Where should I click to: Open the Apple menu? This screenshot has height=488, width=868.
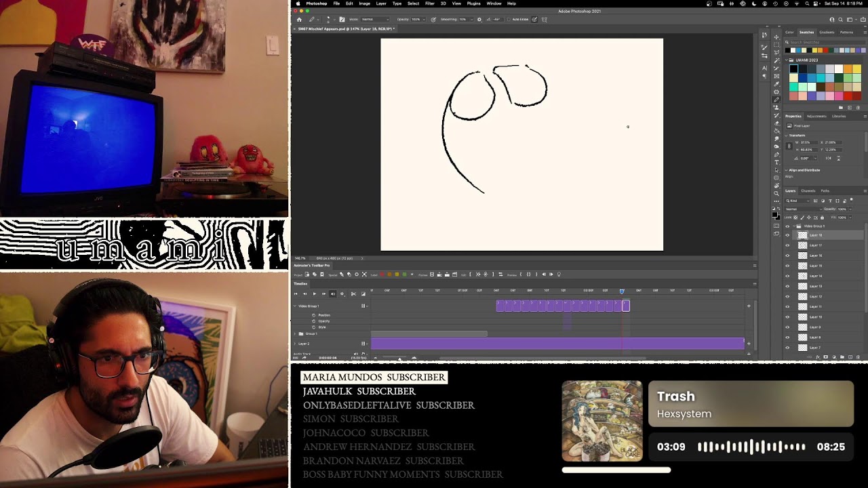click(x=297, y=3)
